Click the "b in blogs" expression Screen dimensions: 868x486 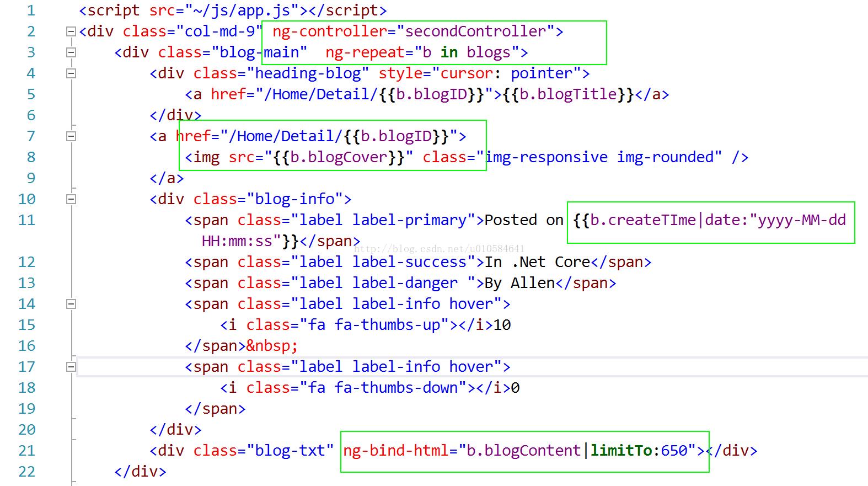467,52
